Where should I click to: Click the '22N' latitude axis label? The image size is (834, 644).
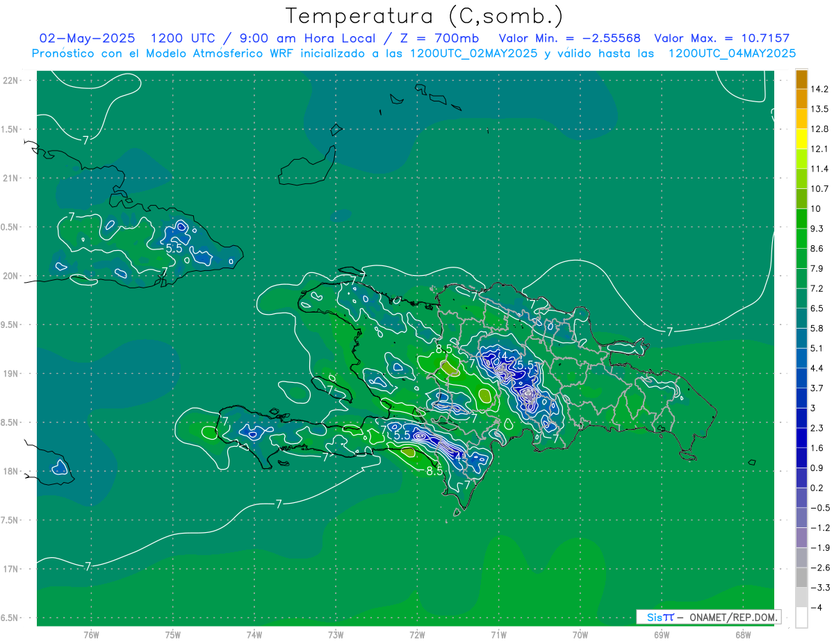pyautogui.click(x=10, y=80)
